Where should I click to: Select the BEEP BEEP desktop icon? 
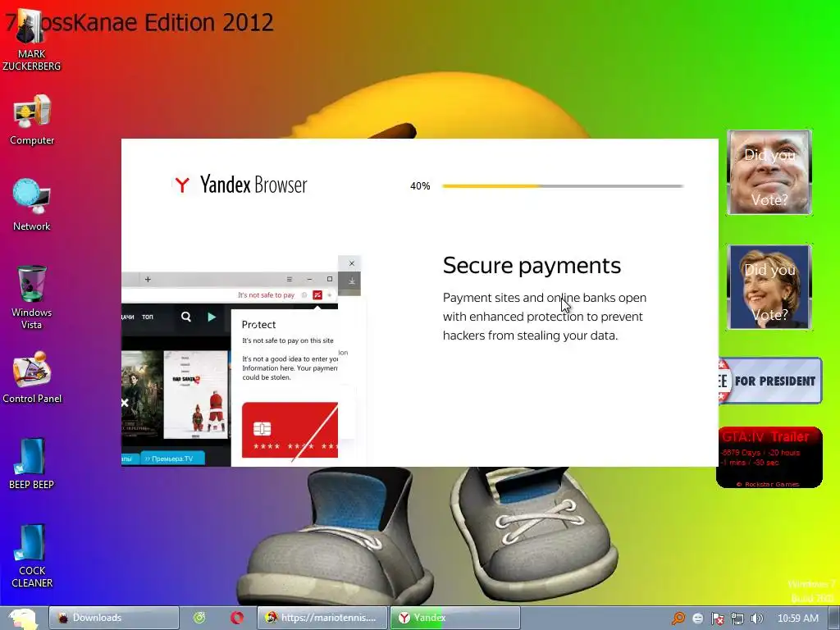32,464
